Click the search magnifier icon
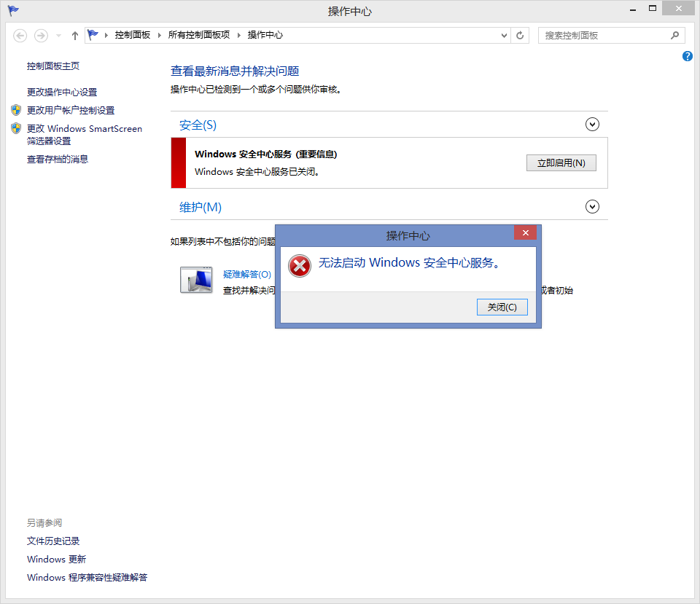The width and height of the screenshot is (700, 604). pos(674,34)
